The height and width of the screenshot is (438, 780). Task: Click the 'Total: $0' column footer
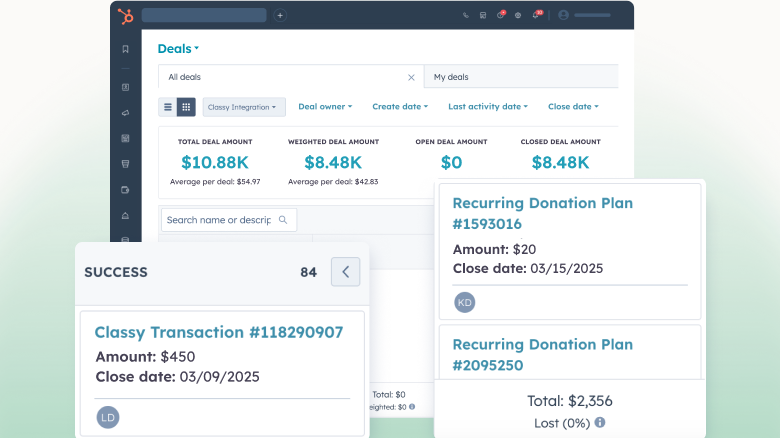(x=389, y=395)
